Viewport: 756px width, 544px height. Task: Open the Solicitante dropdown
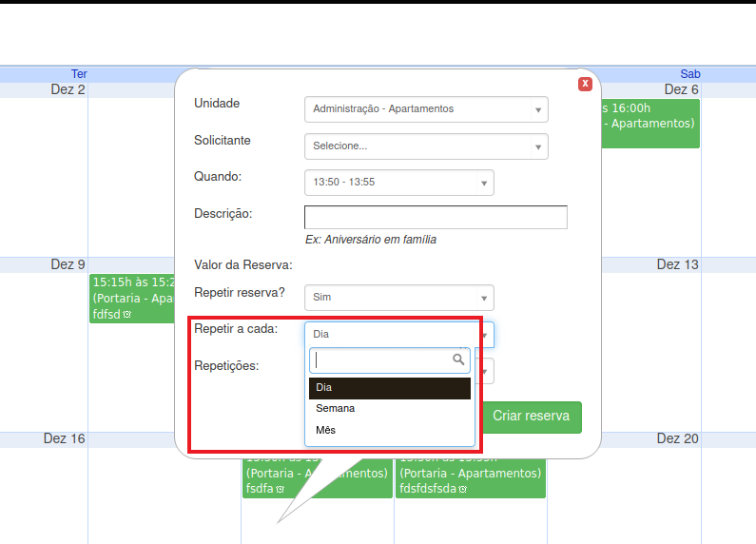pos(426,146)
